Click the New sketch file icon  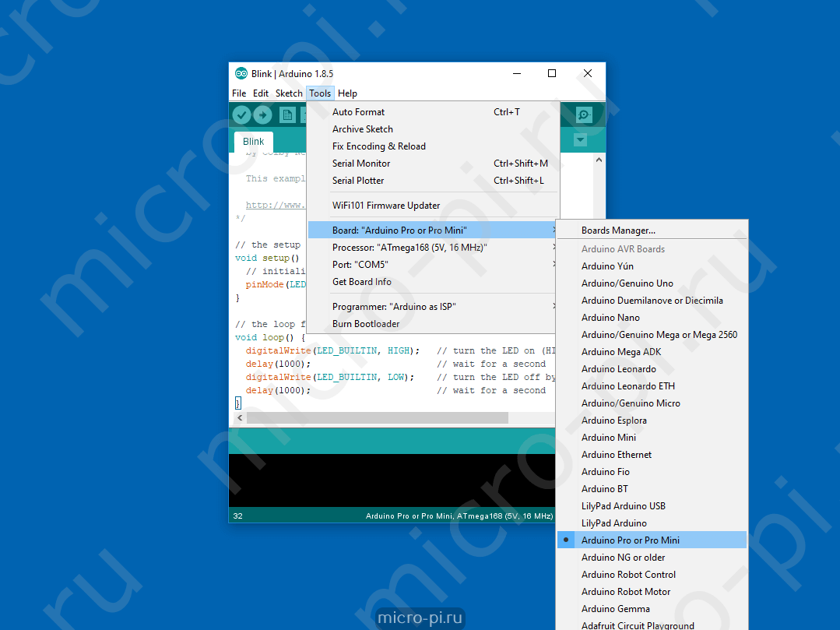[288, 114]
